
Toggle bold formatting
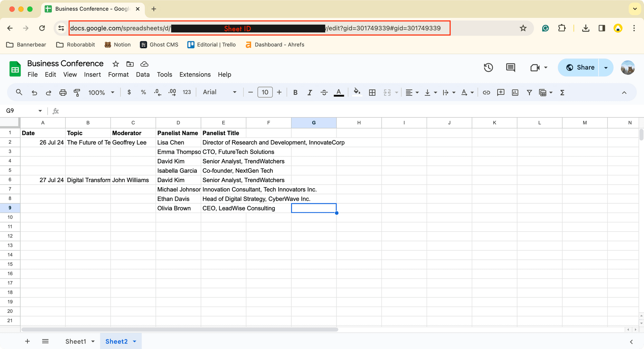[x=295, y=92]
